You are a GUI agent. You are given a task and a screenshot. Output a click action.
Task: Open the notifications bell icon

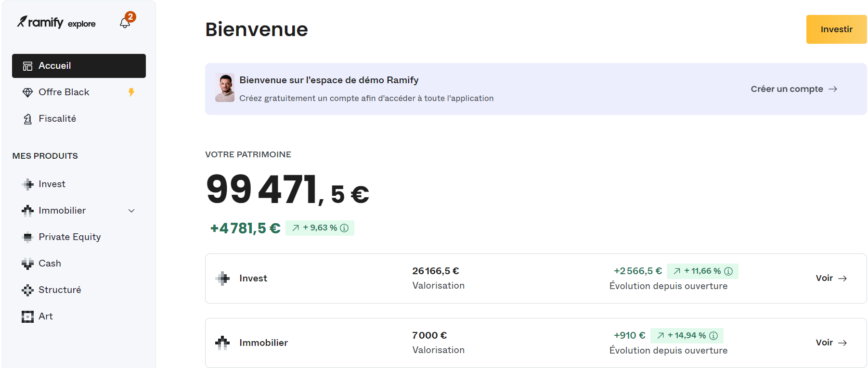tap(125, 23)
